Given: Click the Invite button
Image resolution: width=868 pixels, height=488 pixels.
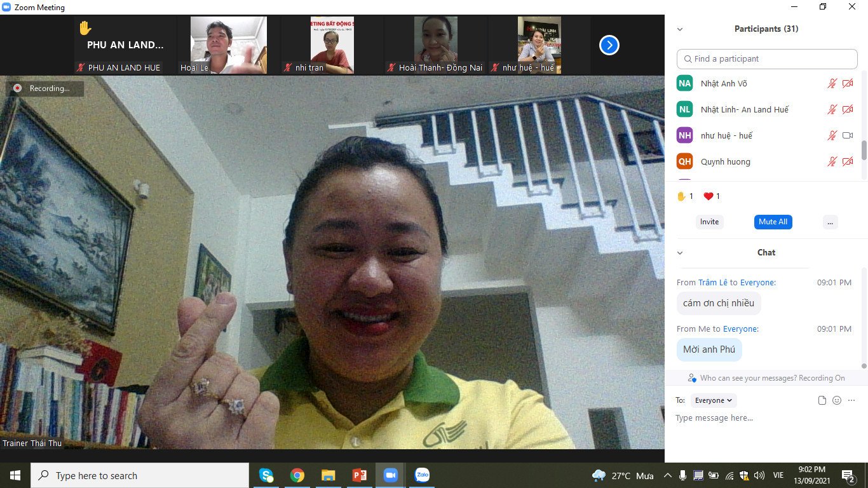Looking at the screenshot, I should pyautogui.click(x=709, y=222).
